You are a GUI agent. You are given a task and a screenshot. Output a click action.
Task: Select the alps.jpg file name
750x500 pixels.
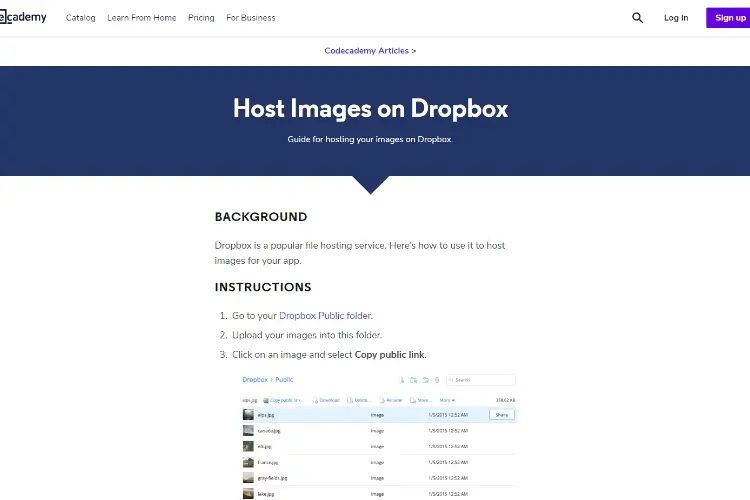(266, 415)
